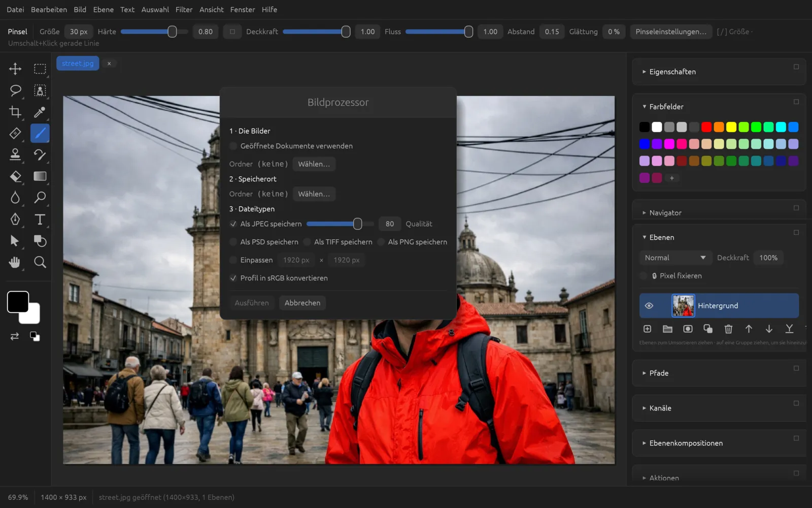Screen dimensions: 812x508
Task: Create a new layer group folder
Action: (667, 329)
